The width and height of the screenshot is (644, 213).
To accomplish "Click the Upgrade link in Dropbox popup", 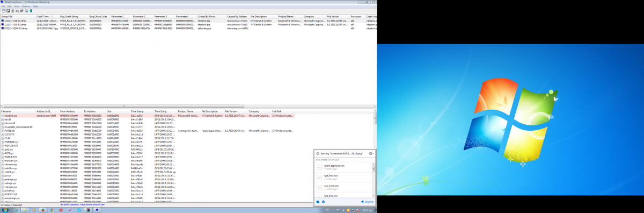I will pos(368,202).
